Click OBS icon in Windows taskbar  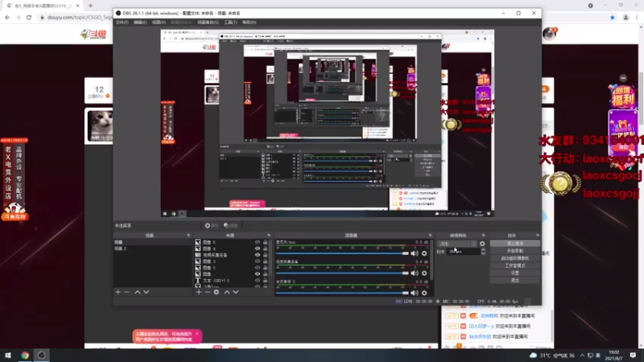[x=42, y=355]
